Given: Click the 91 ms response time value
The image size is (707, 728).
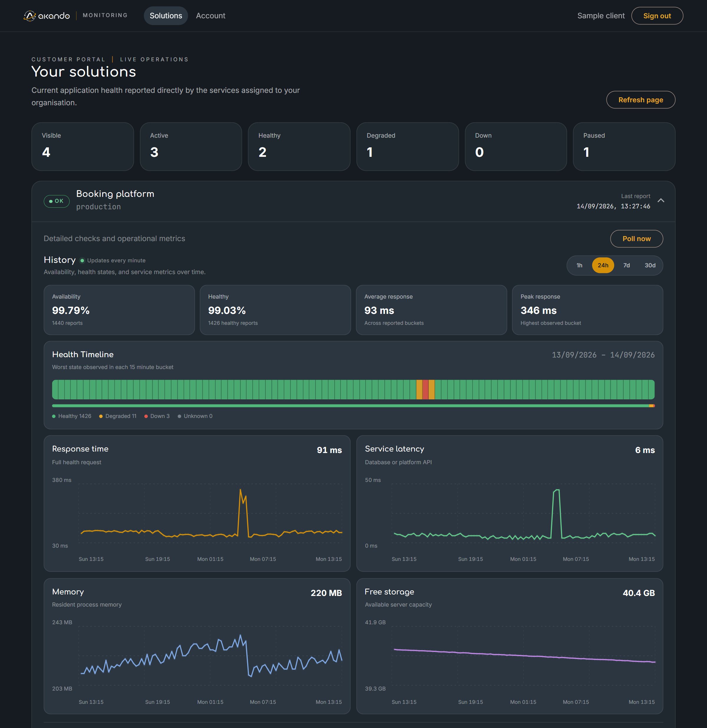Looking at the screenshot, I should 329,450.
